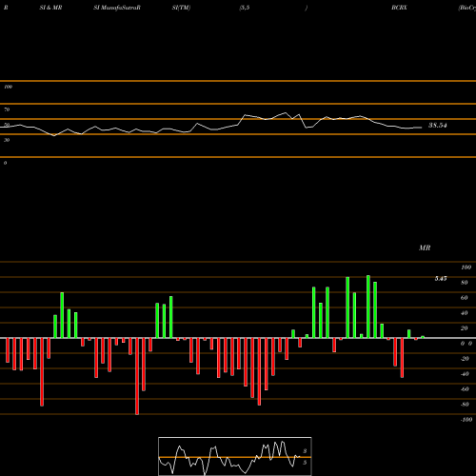Select the "SI MunafaSutraR" header text
476x476 pixels.
(x=117, y=8)
